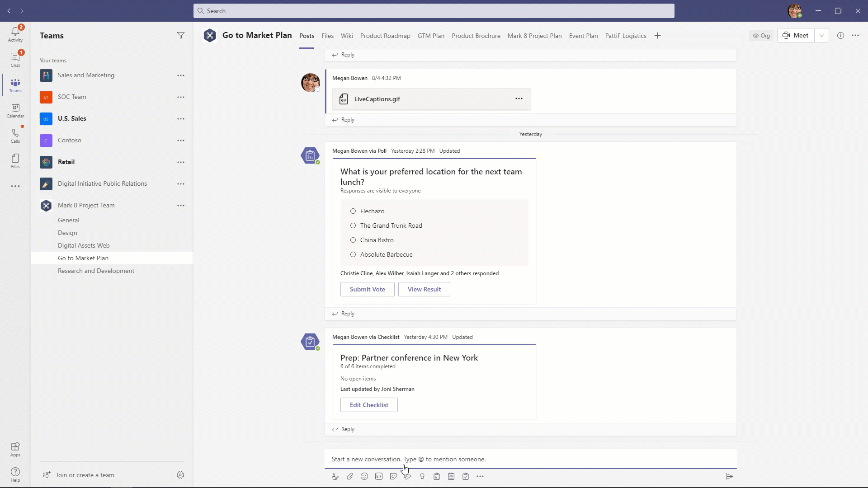Open the PattiF Logistics tab
Image resolution: width=868 pixels, height=488 pixels.
click(626, 36)
